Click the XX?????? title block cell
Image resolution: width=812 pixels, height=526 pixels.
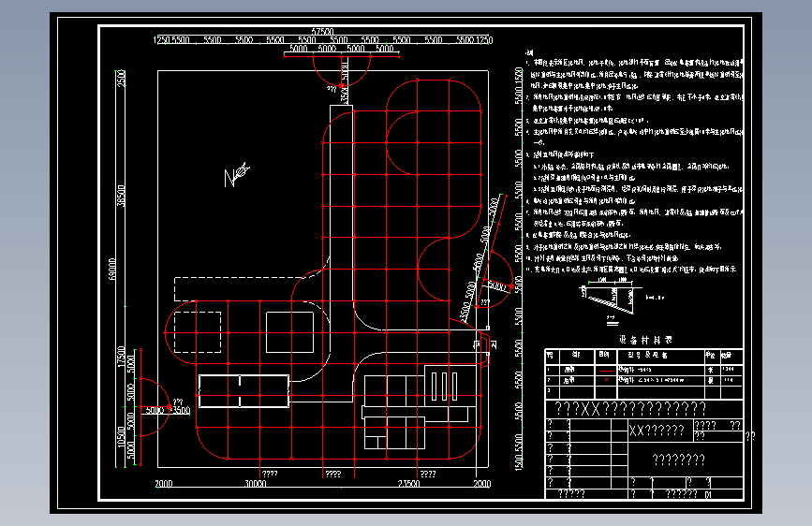pyautogui.click(x=657, y=431)
